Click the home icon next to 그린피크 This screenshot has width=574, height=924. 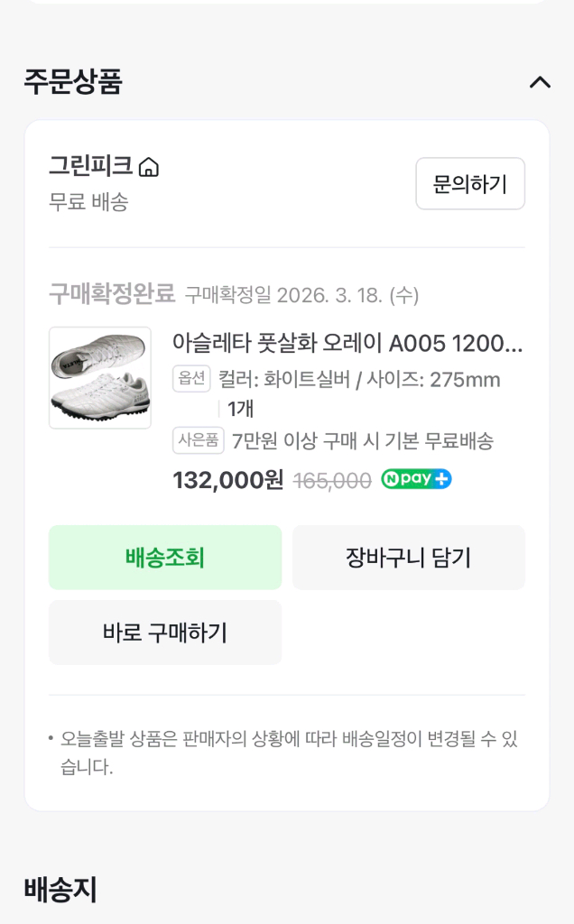pyautogui.click(x=150, y=167)
